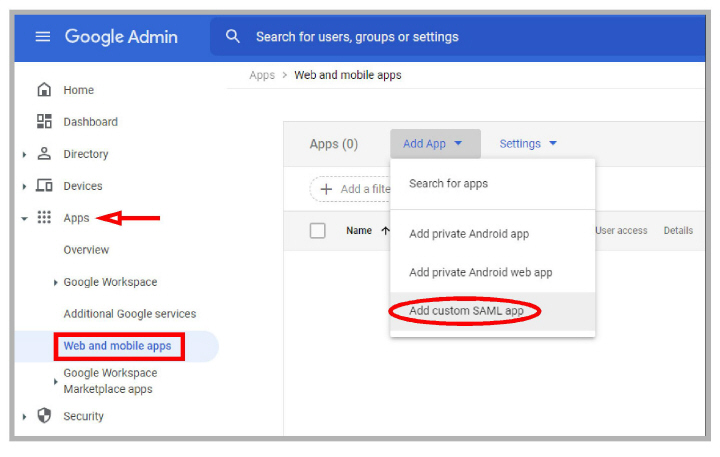720x457 pixels.
Task: Expand the Google Workspace subsection arrow
Action: (55, 282)
